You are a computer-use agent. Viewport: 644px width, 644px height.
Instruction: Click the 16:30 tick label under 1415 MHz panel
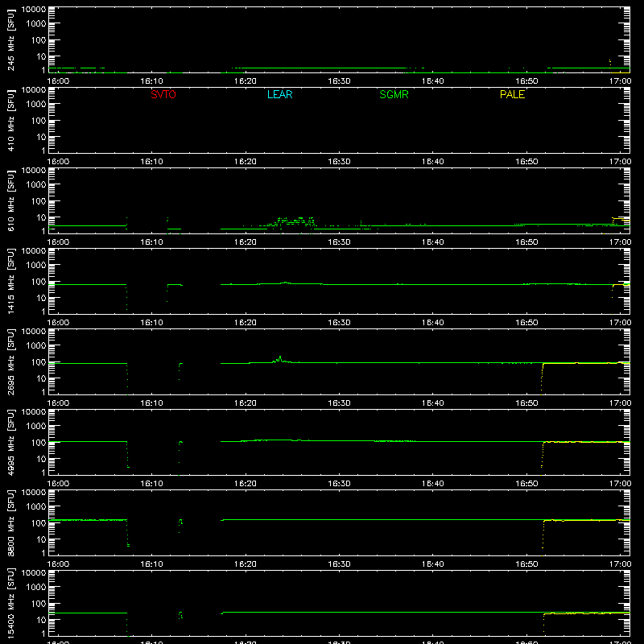click(339, 323)
